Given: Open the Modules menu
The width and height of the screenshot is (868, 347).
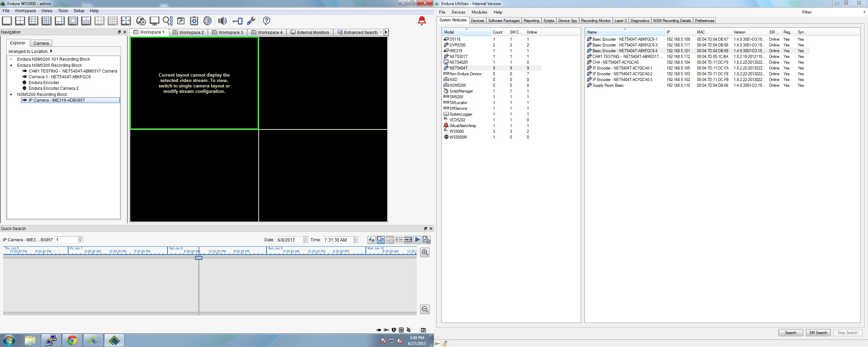Looking at the screenshot, I should tap(479, 12).
